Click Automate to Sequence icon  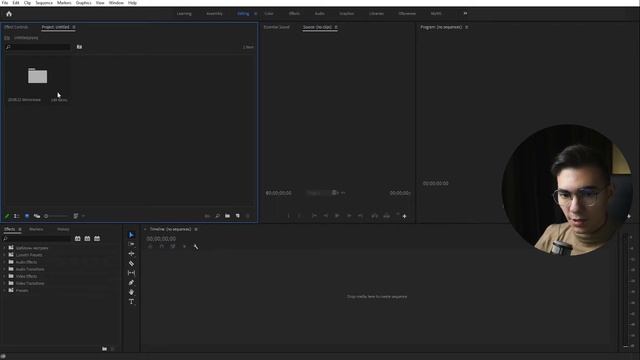point(207,216)
